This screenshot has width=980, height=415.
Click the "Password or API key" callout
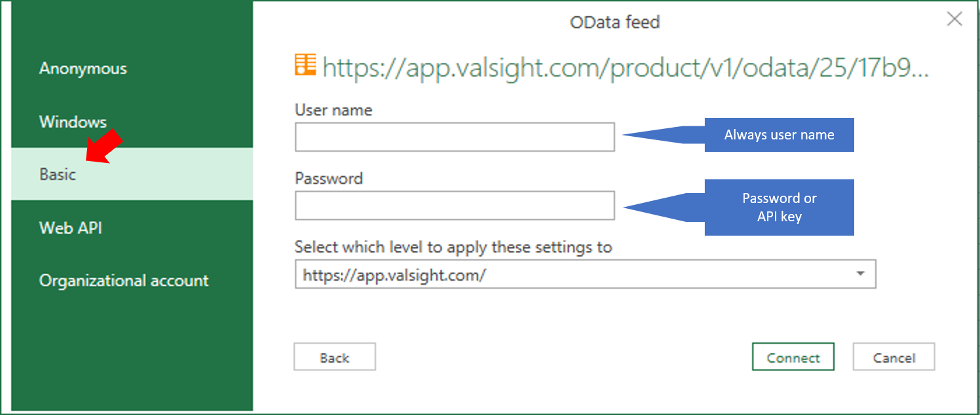click(x=779, y=207)
